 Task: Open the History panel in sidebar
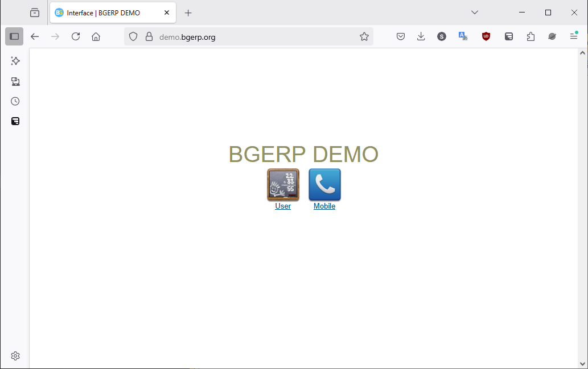pyautogui.click(x=15, y=101)
